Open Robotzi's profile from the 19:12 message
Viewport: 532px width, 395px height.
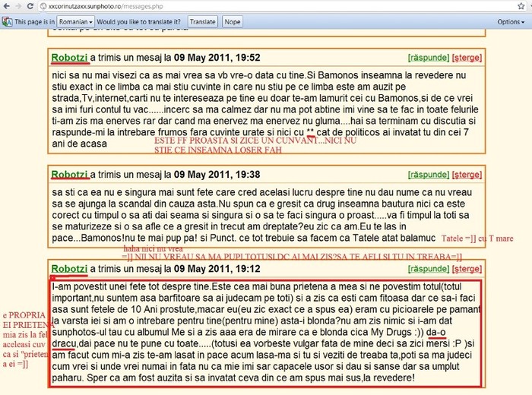(x=69, y=268)
